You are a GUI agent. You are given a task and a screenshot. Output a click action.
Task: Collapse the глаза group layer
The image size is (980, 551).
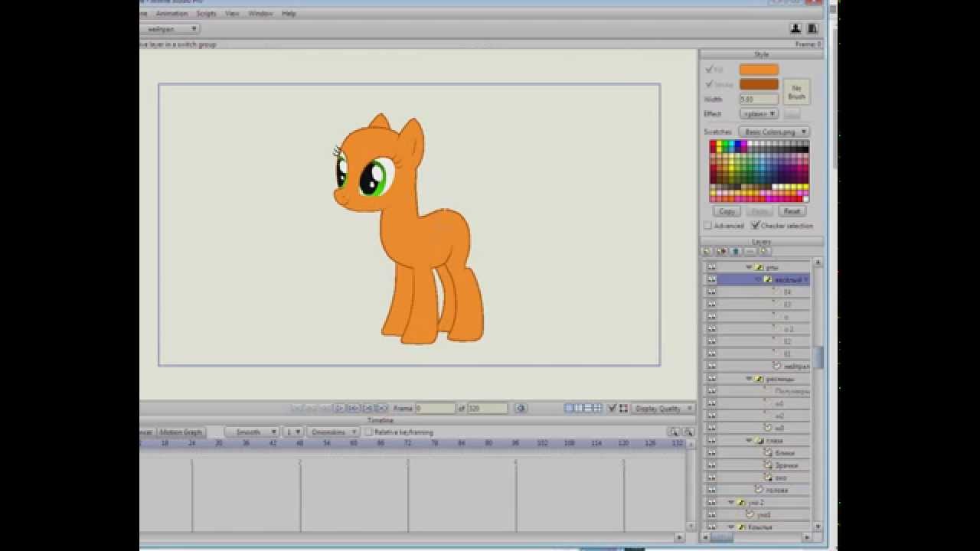point(749,441)
